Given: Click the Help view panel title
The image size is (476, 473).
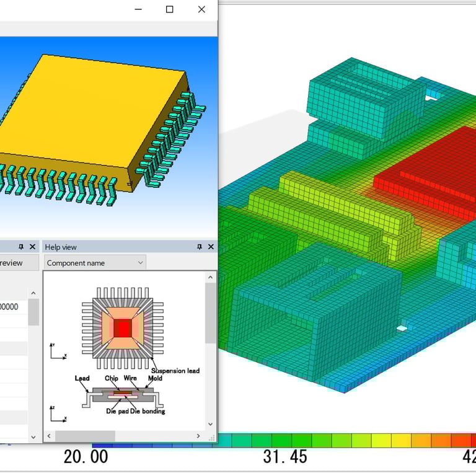Looking at the screenshot, I should [x=61, y=247].
